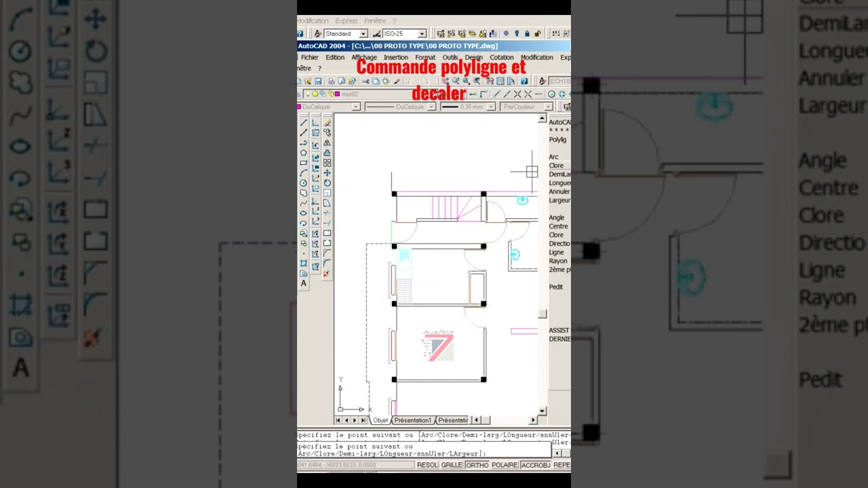Choose Pedit option in screen menu
Screen dimensions: 868x488
pyautogui.click(x=556, y=287)
